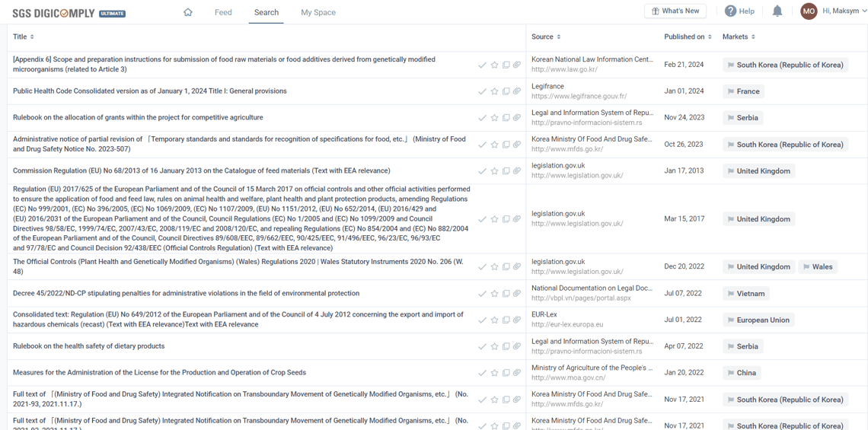Switch to the My Space tab
Screen dimensions: 868x430
click(x=318, y=12)
